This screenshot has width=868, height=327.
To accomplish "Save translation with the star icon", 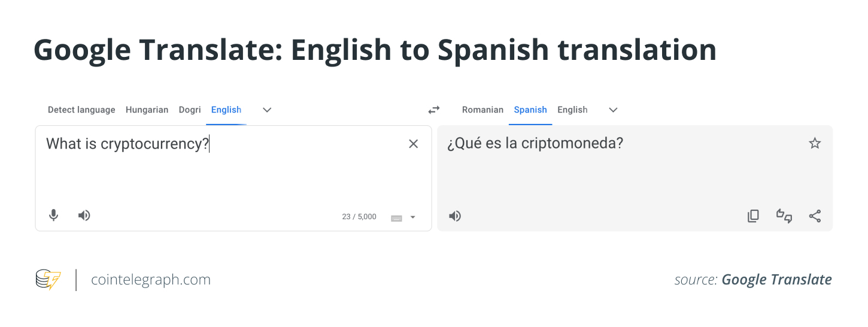I will pyautogui.click(x=815, y=143).
